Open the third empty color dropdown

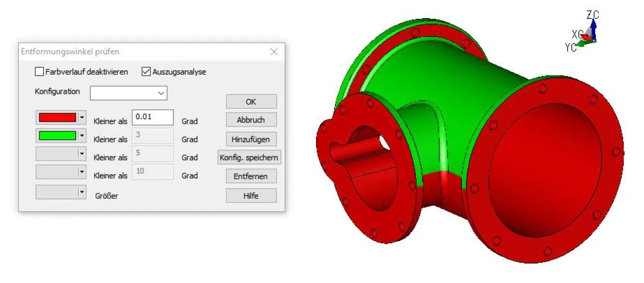[82, 154]
